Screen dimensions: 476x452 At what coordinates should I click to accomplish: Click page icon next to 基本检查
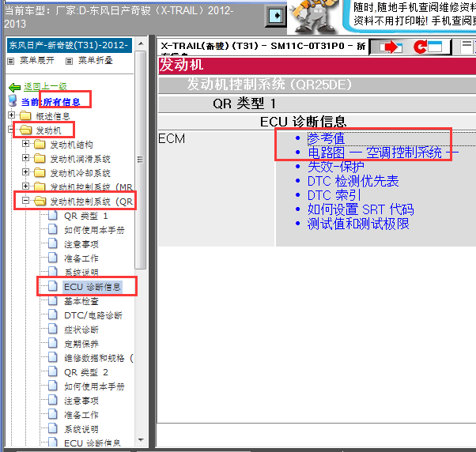(x=53, y=300)
